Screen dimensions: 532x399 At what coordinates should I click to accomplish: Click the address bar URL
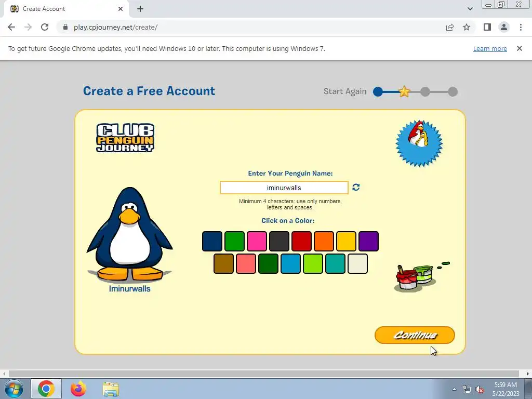(116, 27)
